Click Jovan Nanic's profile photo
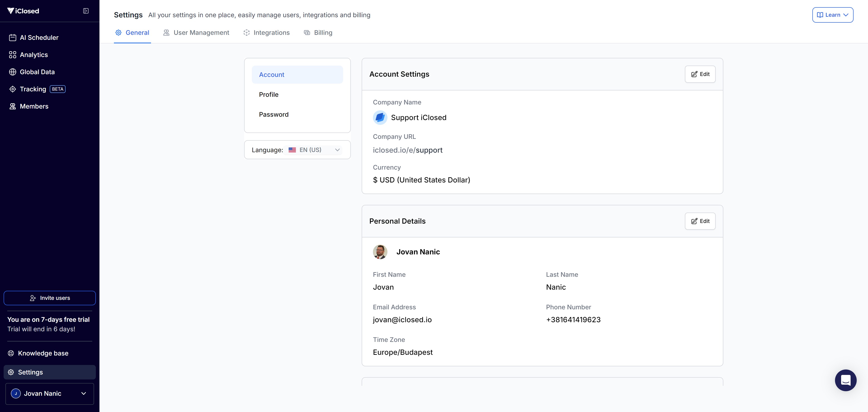The image size is (868, 412). [380, 252]
